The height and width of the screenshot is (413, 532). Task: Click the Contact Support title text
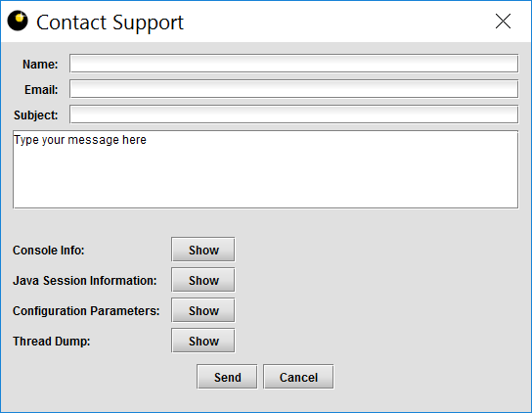pyautogui.click(x=110, y=23)
